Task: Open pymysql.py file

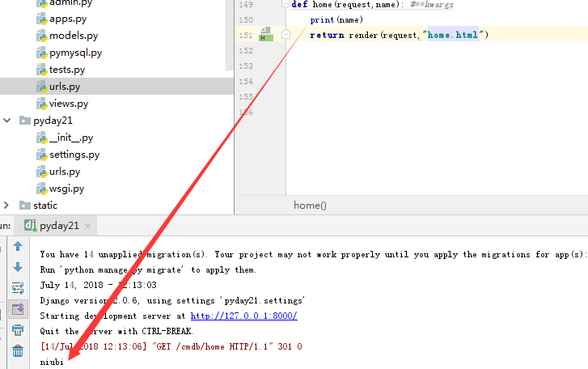Action: tap(75, 53)
